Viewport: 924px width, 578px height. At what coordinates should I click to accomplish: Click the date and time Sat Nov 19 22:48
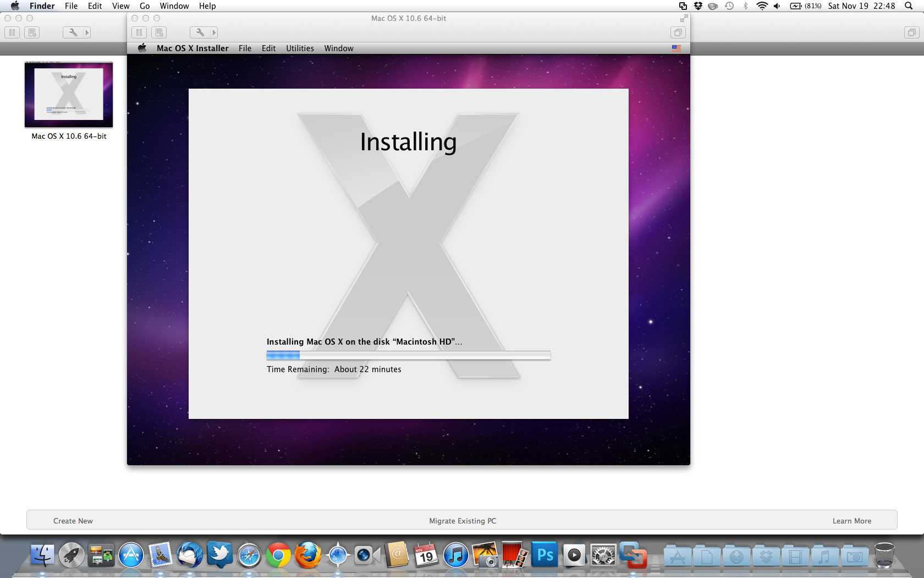861,6
